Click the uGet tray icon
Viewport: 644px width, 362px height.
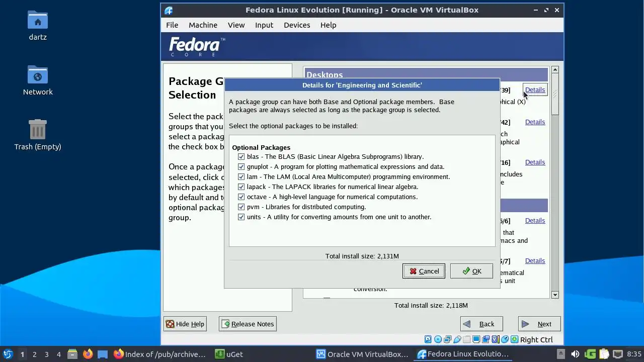pos(590,354)
